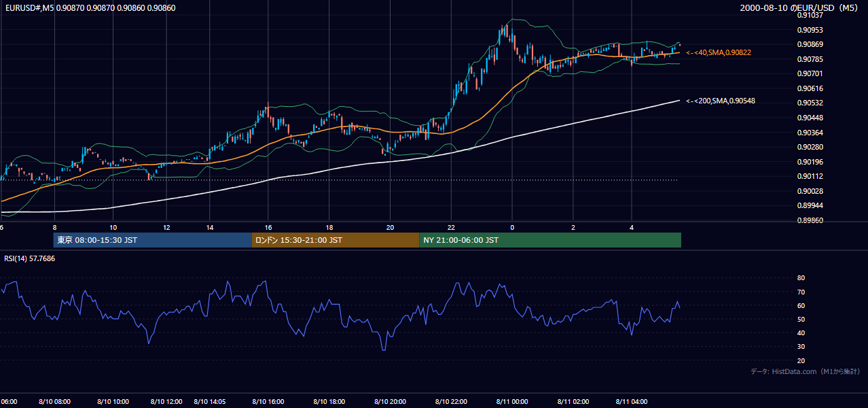Click the 8/11 04:00 bottom time label
Viewport: 868px width, 408px height.
[x=632, y=401]
